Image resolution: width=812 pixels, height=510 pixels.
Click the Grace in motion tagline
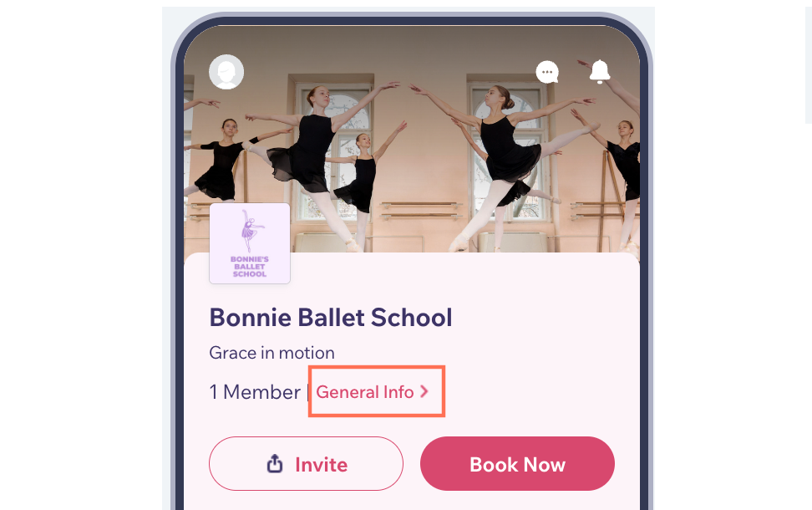272,353
